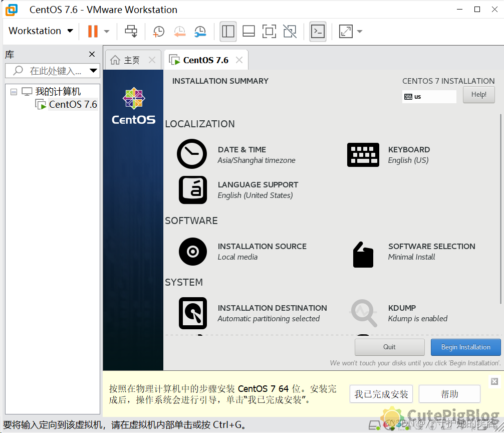
Task: Open the library search filter dropdown
Action: coord(94,70)
